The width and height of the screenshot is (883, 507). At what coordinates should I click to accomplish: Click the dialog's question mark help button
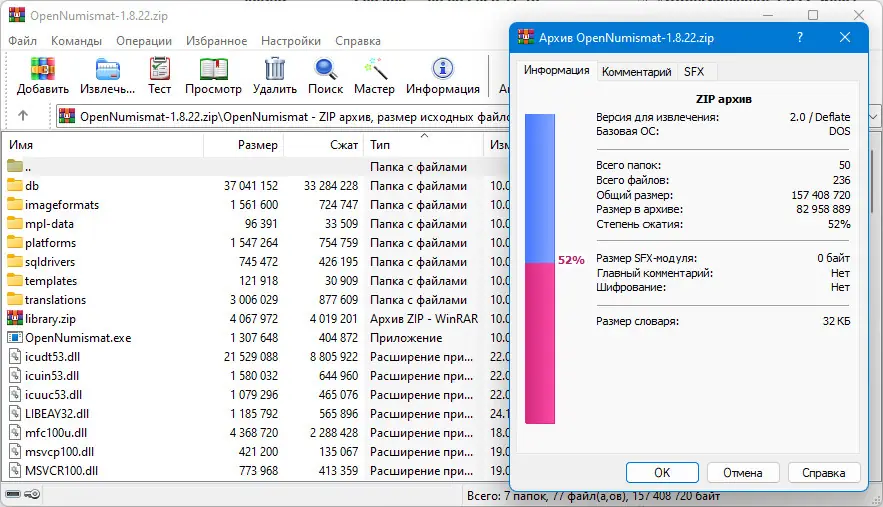[x=800, y=38]
